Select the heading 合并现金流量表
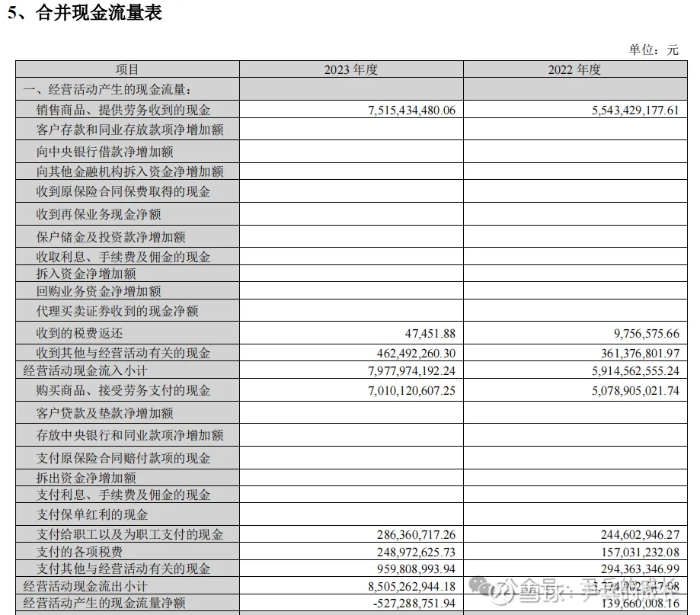The height and width of the screenshot is (615, 700). point(99,12)
